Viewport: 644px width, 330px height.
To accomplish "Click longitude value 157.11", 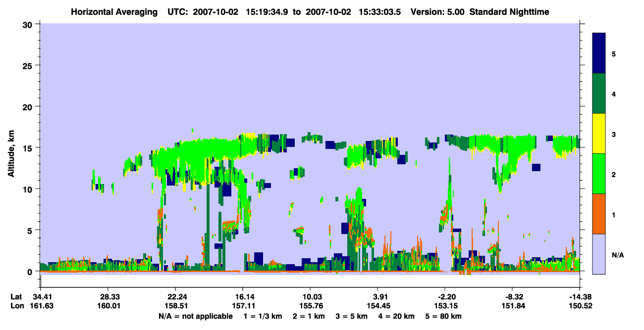I will (x=243, y=306).
